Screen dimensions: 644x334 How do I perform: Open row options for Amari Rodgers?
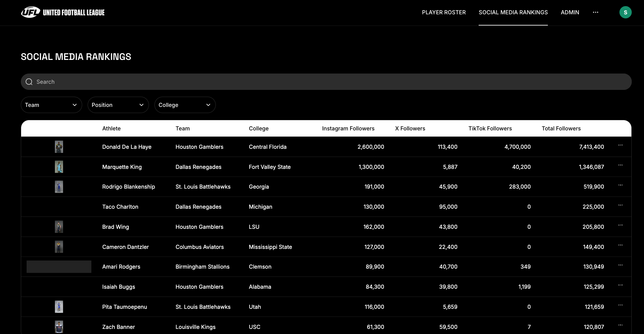620,265
